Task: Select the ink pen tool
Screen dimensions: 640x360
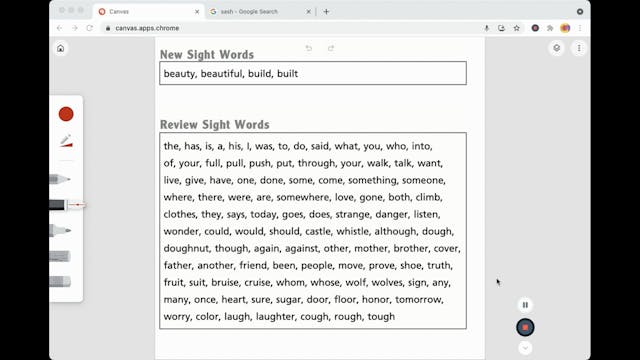Action: pyautogui.click(x=67, y=205)
